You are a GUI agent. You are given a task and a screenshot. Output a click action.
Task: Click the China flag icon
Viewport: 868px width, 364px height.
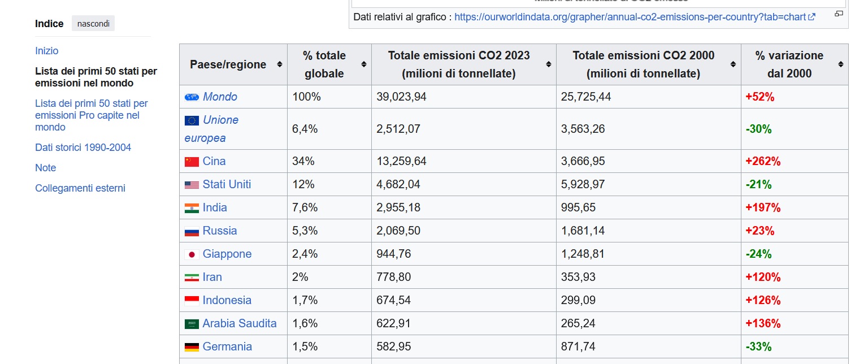pos(192,162)
